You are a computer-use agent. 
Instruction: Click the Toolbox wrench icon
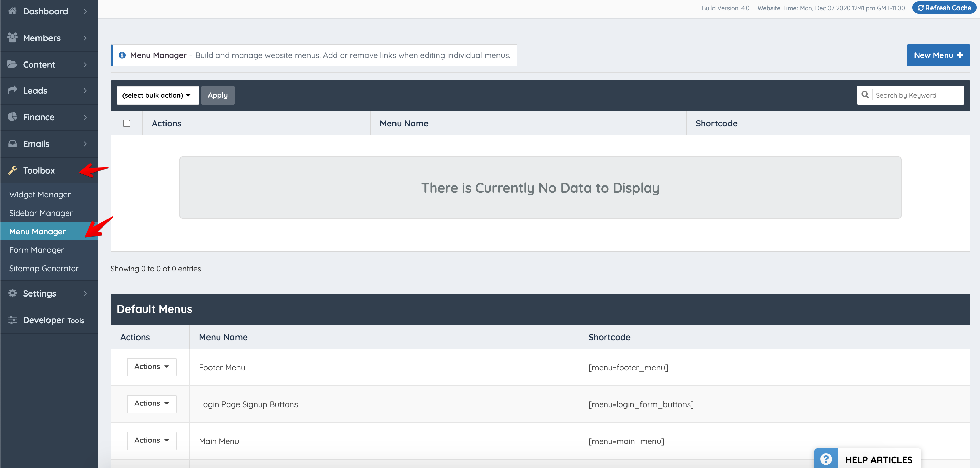pyautogui.click(x=12, y=170)
